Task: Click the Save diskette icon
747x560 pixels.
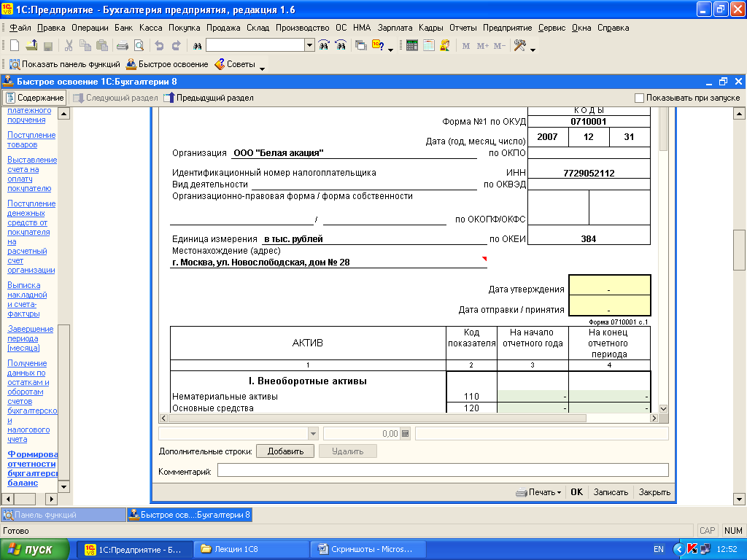Action: coord(47,46)
